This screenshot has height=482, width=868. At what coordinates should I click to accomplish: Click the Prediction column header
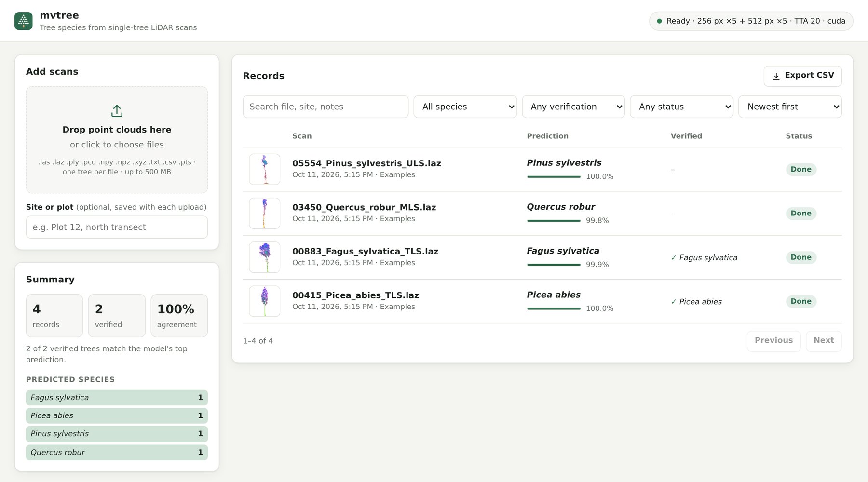[x=547, y=136]
